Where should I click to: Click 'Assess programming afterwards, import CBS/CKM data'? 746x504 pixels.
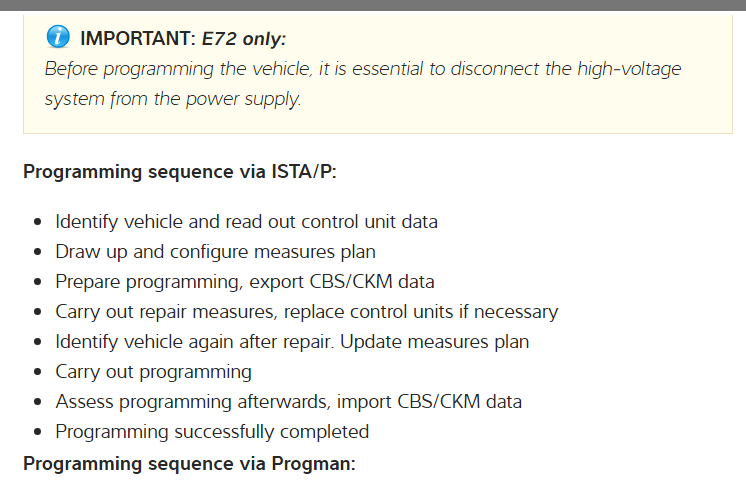(x=288, y=401)
